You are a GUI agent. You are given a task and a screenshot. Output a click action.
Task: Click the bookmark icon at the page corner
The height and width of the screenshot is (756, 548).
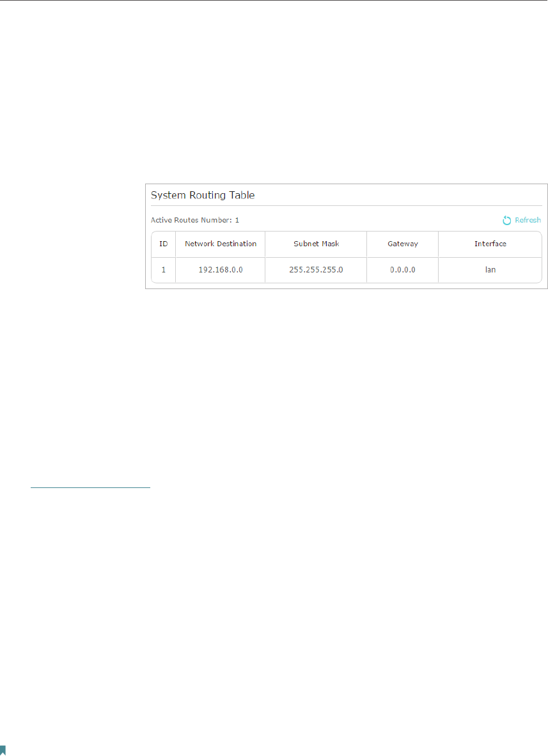coord(3,751)
